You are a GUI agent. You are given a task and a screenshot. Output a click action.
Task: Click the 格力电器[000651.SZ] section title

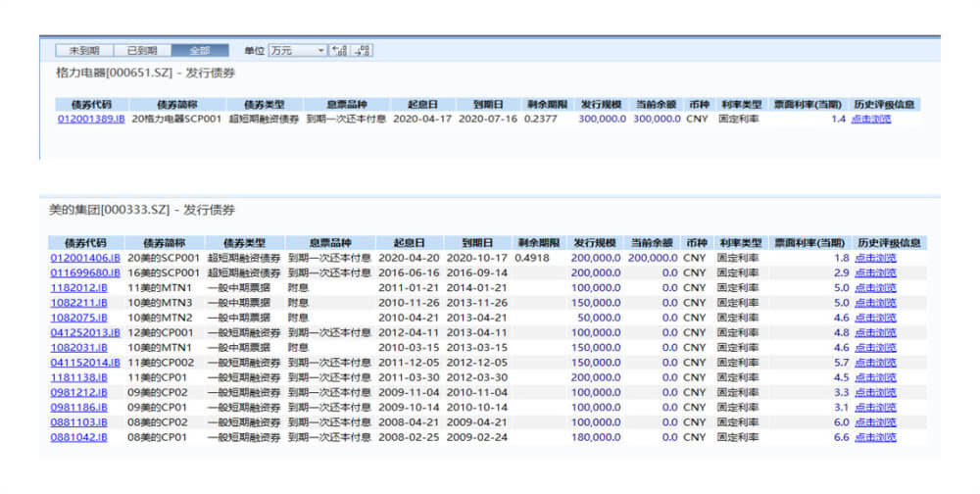pyautogui.click(x=145, y=74)
